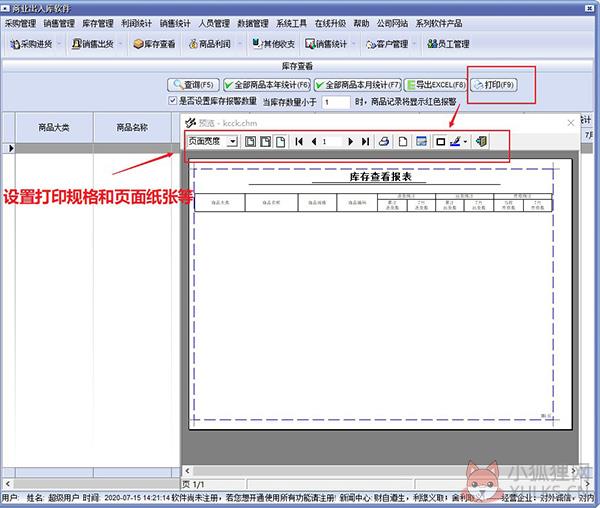Expand the 采购进货 dropdown arrow
This screenshot has width=600, height=508.
pyautogui.click(x=59, y=44)
